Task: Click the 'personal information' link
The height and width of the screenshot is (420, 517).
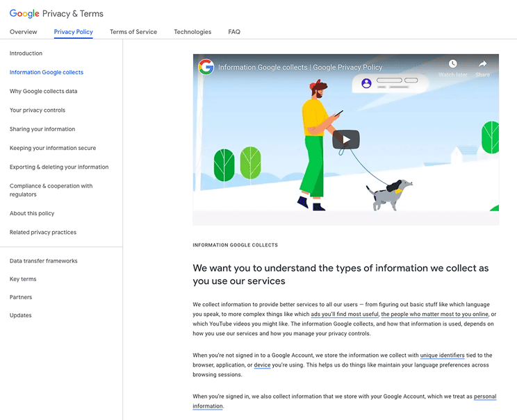Action: click(485, 396)
